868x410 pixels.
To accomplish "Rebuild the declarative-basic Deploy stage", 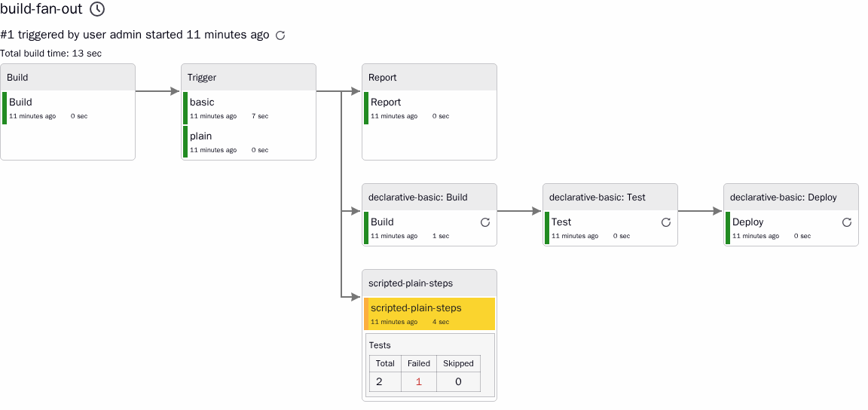I will coord(846,222).
